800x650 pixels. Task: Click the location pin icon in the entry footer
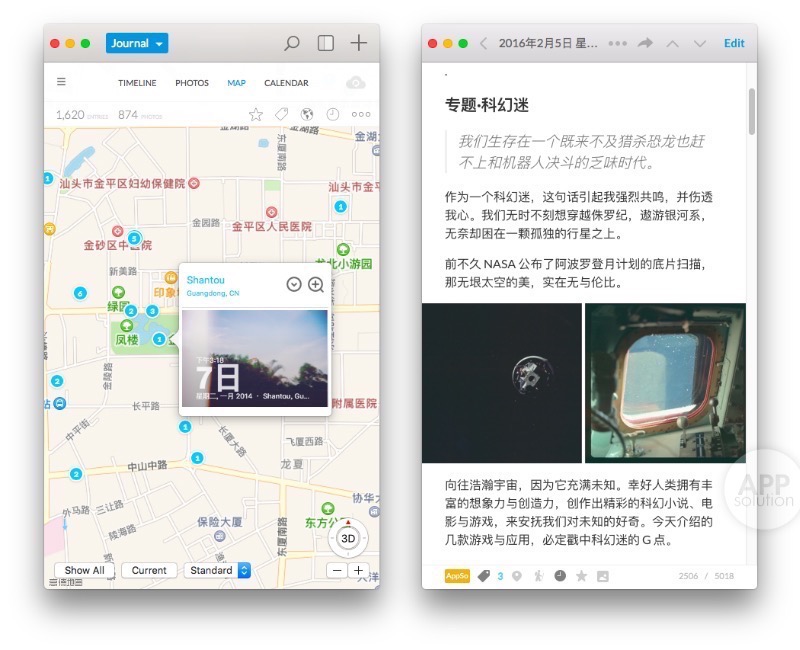pyautogui.click(x=515, y=576)
